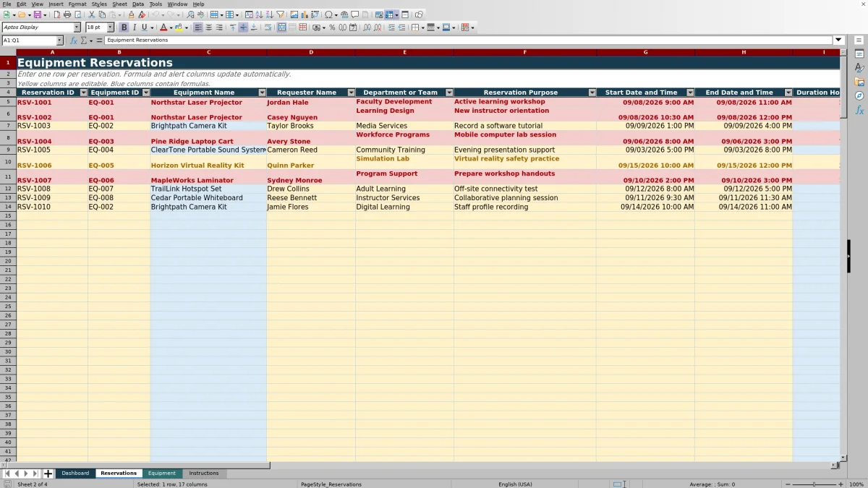Click row 7 header
Image resolution: width=868 pixels, height=488 pixels.
tap(8, 126)
